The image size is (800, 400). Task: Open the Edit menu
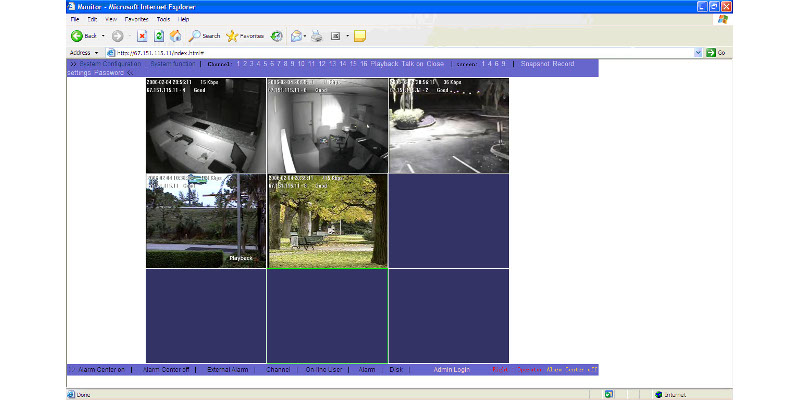92,19
